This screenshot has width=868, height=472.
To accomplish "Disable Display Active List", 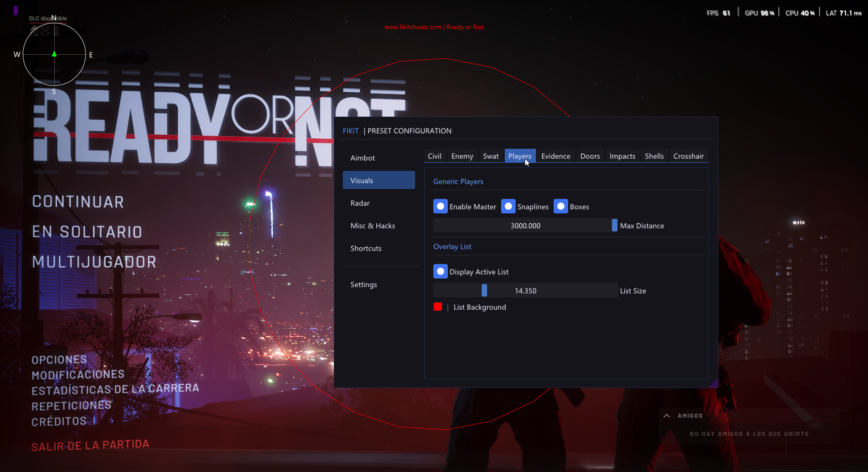I will coord(440,271).
